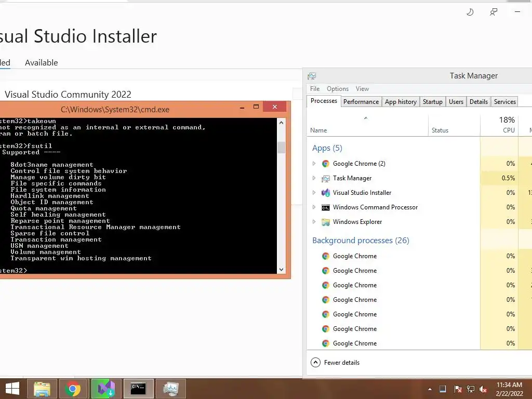Select the Visual Studio Community 2022 title
Screen dimensions: 532x399
(68, 95)
